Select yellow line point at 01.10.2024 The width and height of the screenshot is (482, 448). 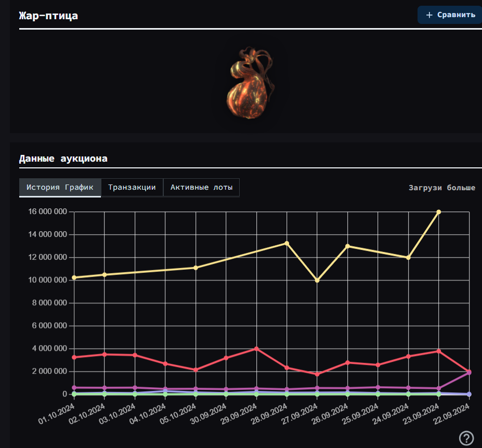(x=74, y=278)
